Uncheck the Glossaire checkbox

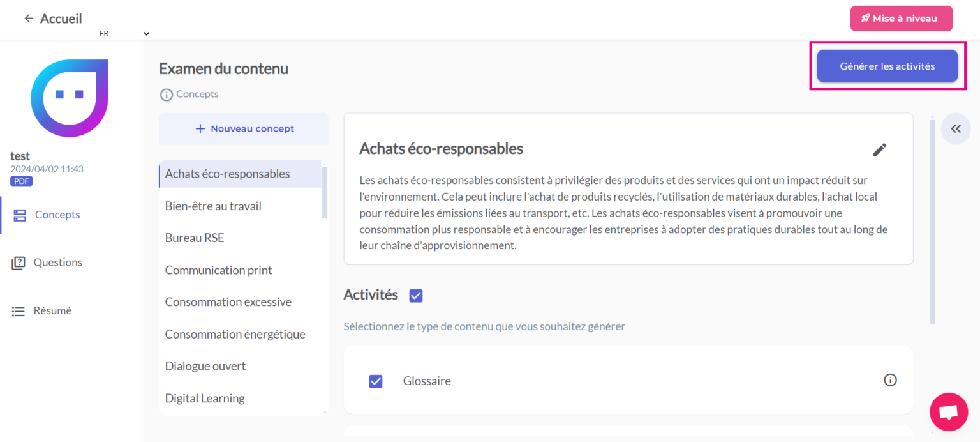[376, 381]
